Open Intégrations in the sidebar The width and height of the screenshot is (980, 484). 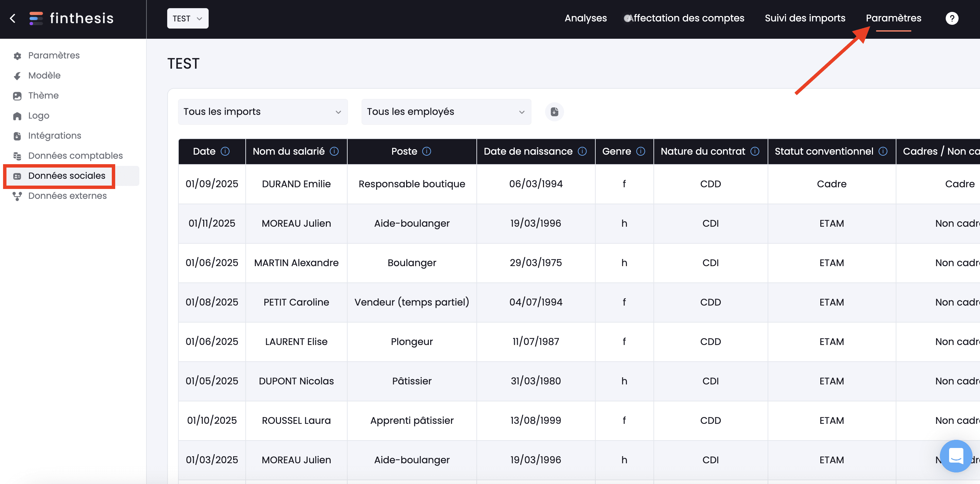point(54,136)
